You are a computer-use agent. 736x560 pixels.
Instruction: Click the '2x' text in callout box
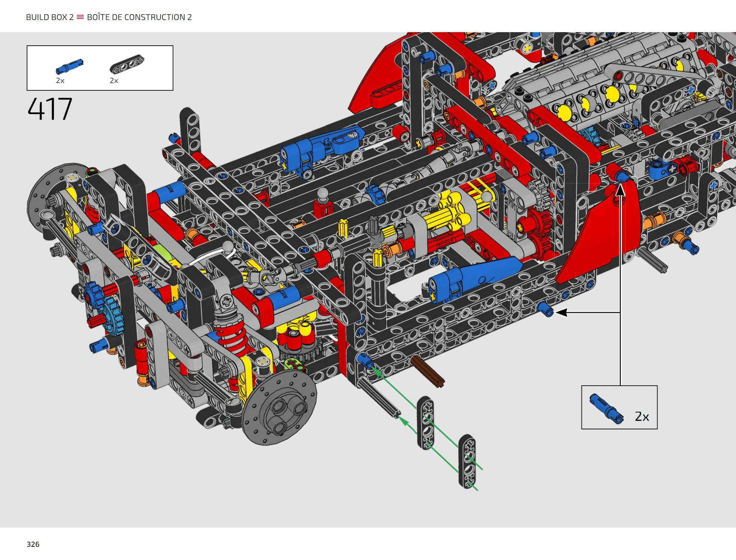tap(642, 416)
